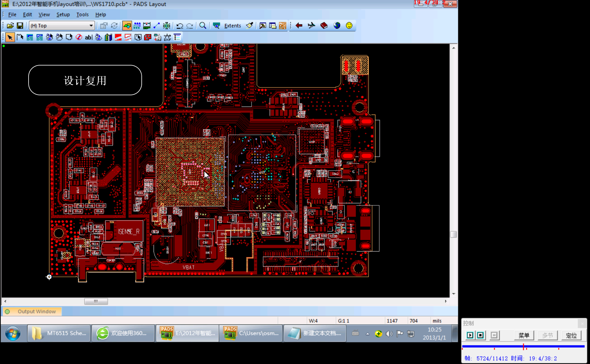Toggle the BGA Toolbar green icon
The height and width of the screenshot is (364, 590).
click(167, 26)
